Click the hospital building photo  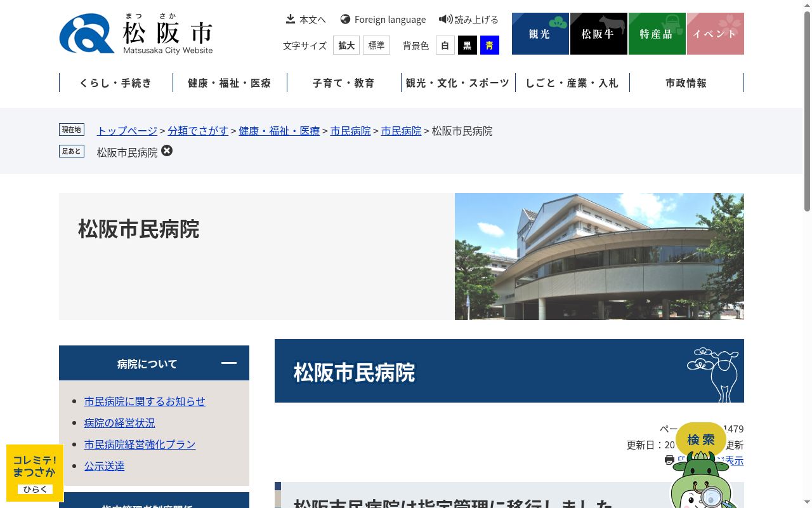(x=599, y=257)
